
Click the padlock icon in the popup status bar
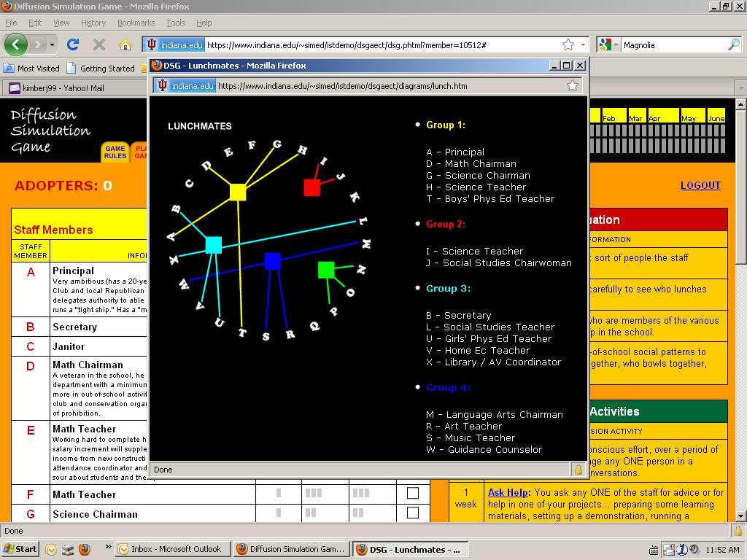pyautogui.click(x=578, y=470)
